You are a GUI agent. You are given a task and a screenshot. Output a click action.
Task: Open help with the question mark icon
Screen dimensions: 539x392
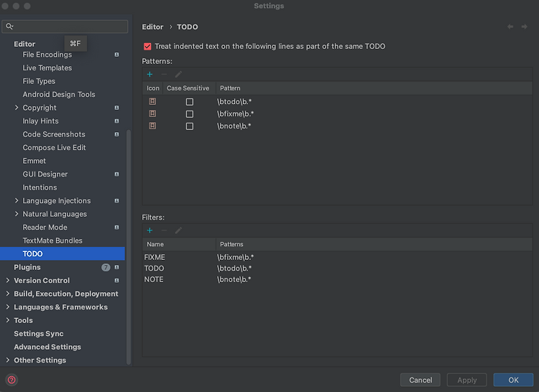[11, 380]
